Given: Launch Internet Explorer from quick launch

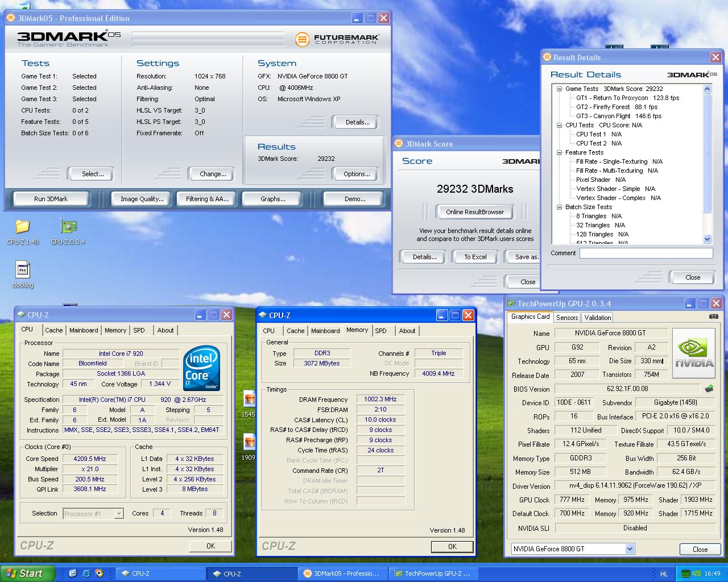Looking at the screenshot, I should 86,573.
